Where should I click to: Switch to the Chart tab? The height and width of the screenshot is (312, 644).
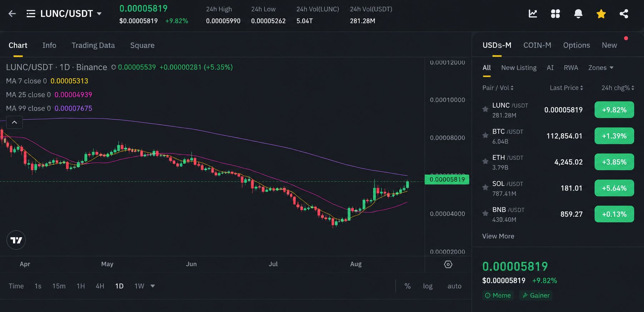tap(18, 45)
